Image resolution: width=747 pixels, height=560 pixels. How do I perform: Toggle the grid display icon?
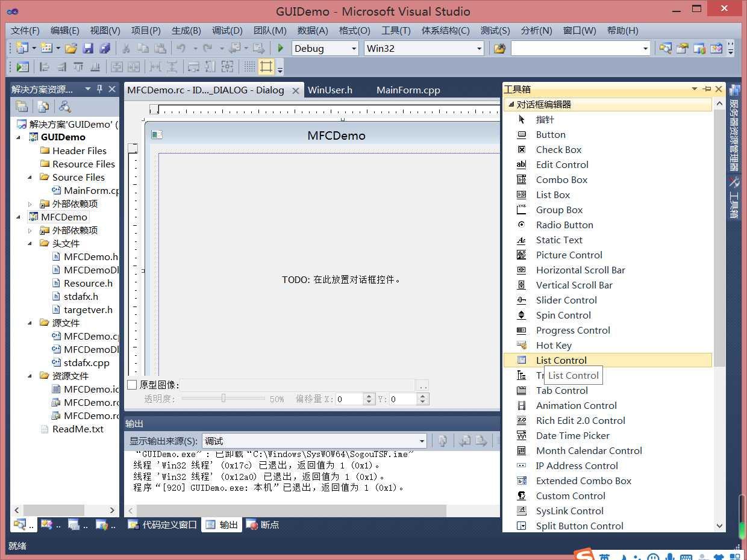pyautogui.click(x=249, y=67)
